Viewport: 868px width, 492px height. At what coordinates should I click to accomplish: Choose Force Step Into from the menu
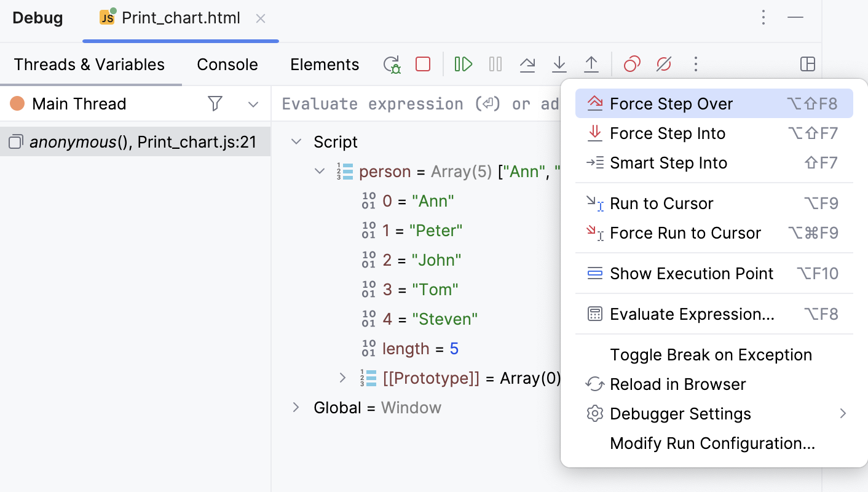[x=668, y=133]
